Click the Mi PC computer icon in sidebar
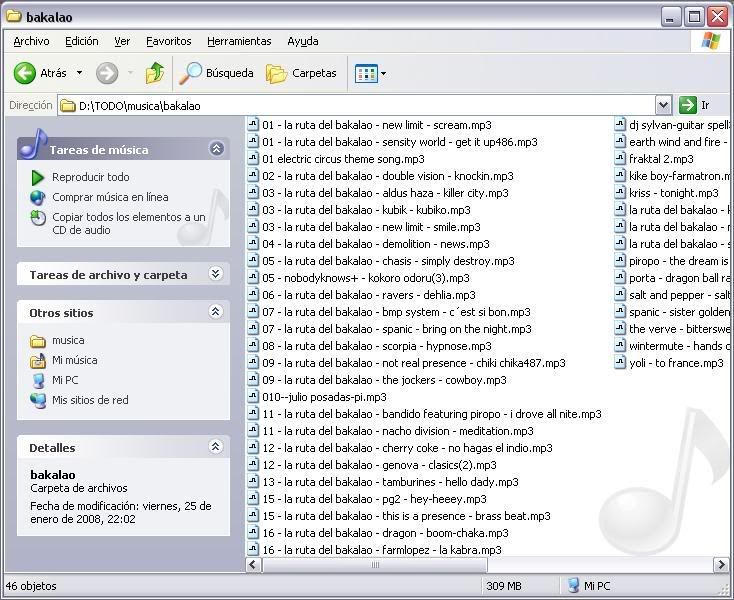This screenshot has height=600, width=734. [37, 380]
